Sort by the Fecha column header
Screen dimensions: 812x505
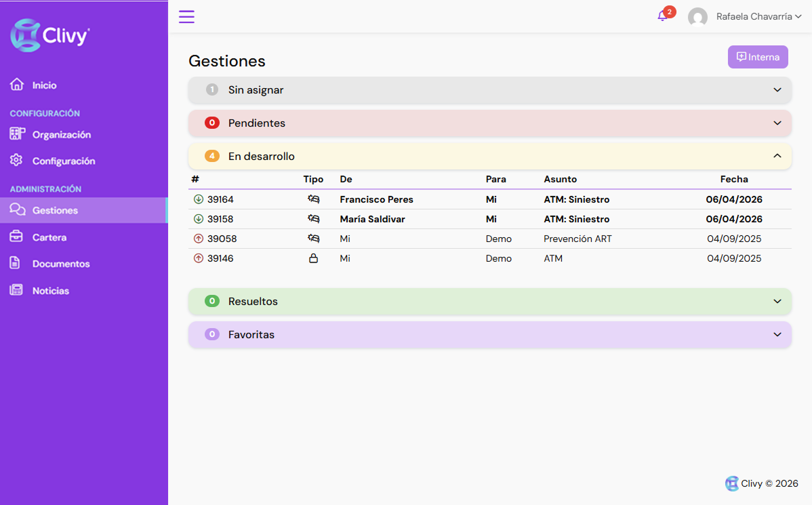click(734, 180)
